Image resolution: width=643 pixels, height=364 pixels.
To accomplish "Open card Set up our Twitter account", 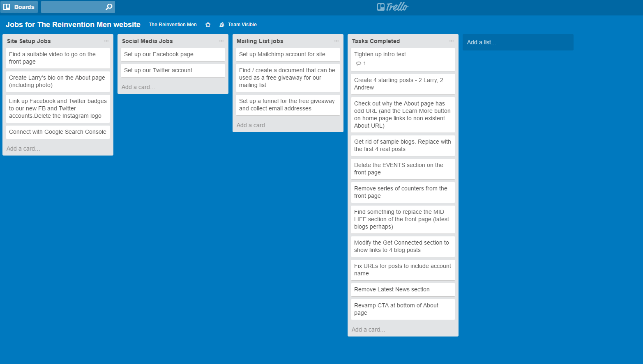I will 173,70.
